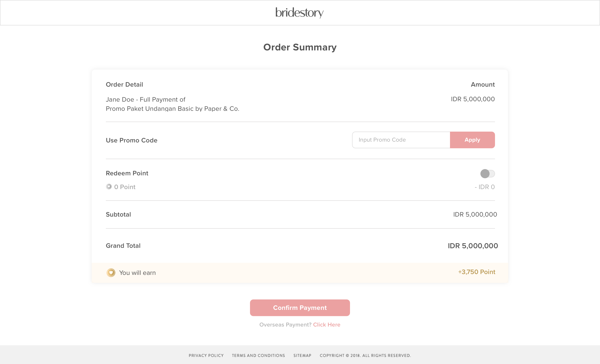This screenshot has height=364, width=600.
Task: Click the bridestory logo
Action: [300, 13]
